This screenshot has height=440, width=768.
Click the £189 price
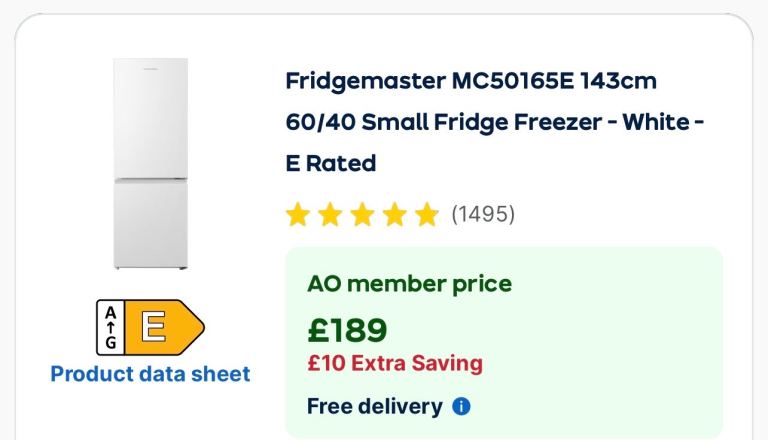pos(347,329)
